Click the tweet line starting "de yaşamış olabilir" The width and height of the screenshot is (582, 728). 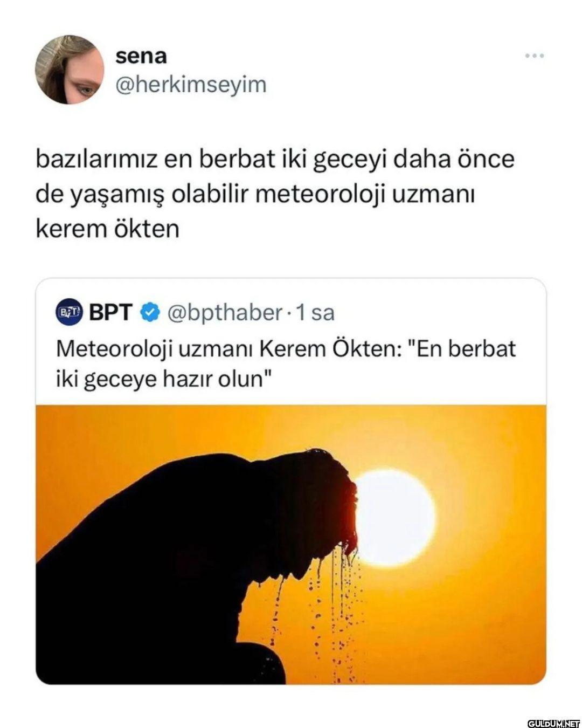coord(254,195)
